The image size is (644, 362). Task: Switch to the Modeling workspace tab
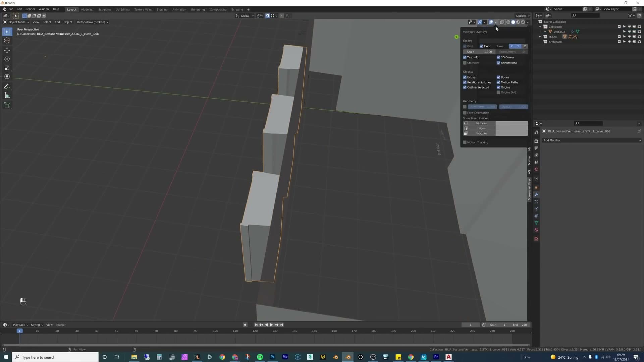[87, 9]
